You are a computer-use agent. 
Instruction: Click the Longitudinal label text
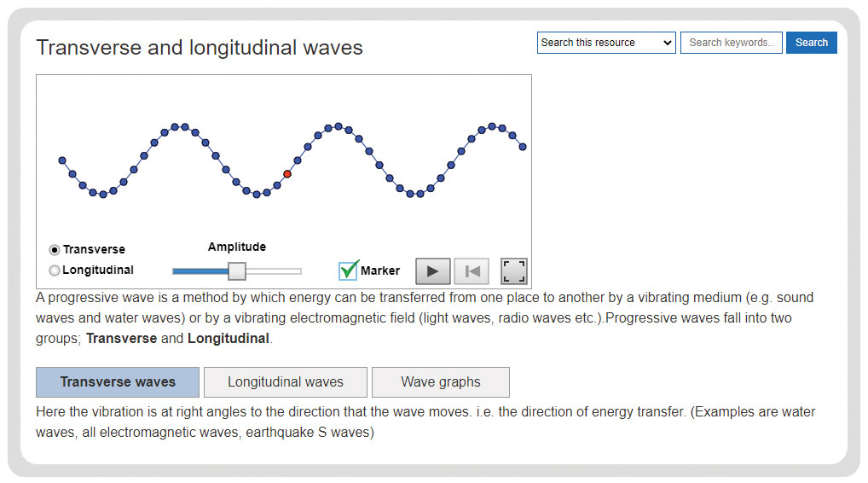point(98,271)
